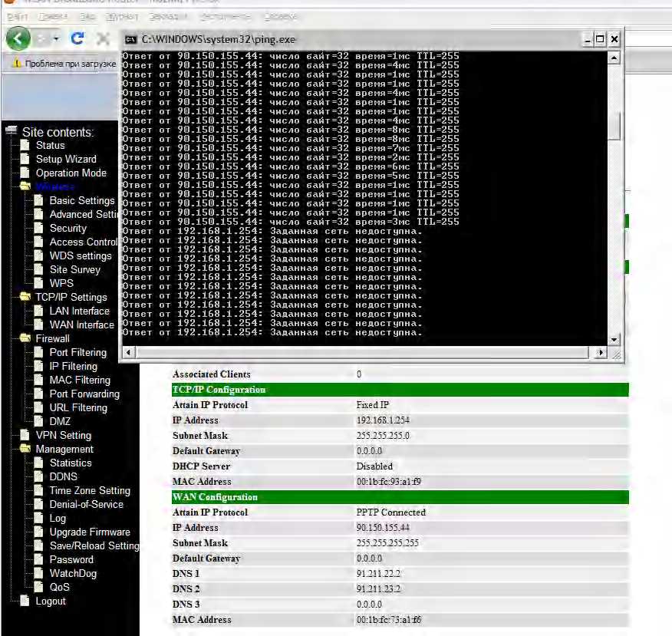The height and width of the screenshot is (636, 672).
Task: Click the Management folder icon
Action: (25, 449)
